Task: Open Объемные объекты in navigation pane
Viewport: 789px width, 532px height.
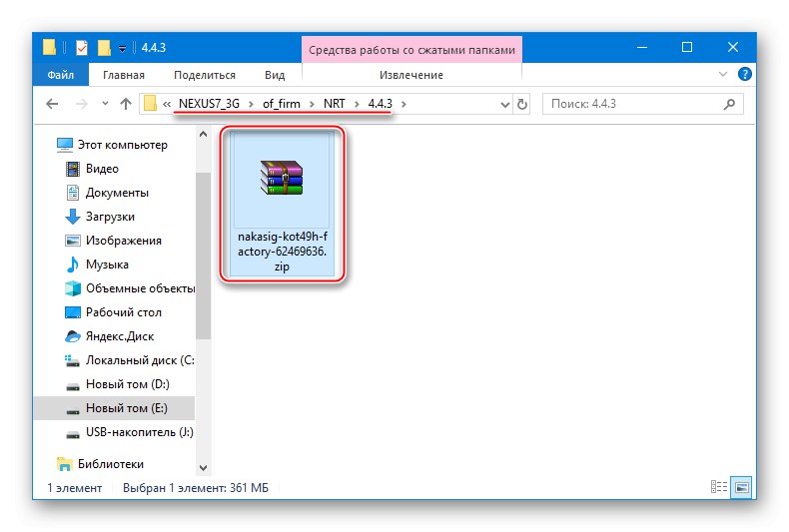Action: coord(140,288)
